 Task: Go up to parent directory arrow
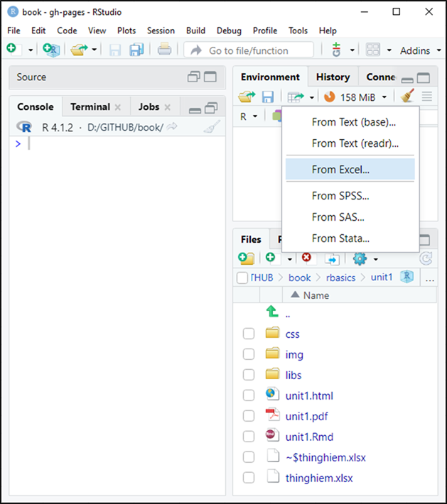click(272, 311)
